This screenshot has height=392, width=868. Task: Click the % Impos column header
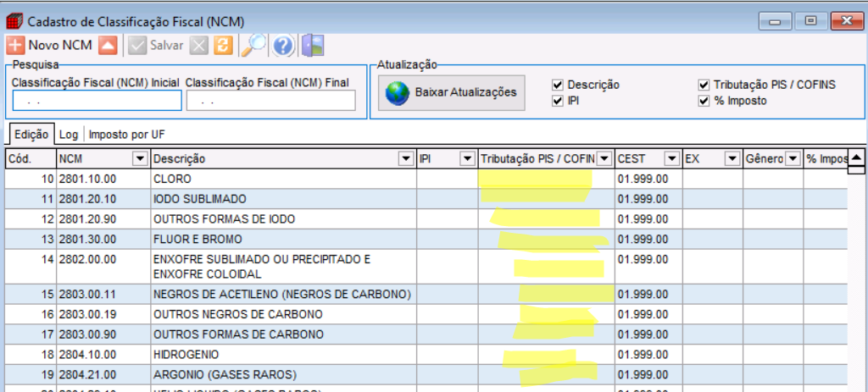826,159
